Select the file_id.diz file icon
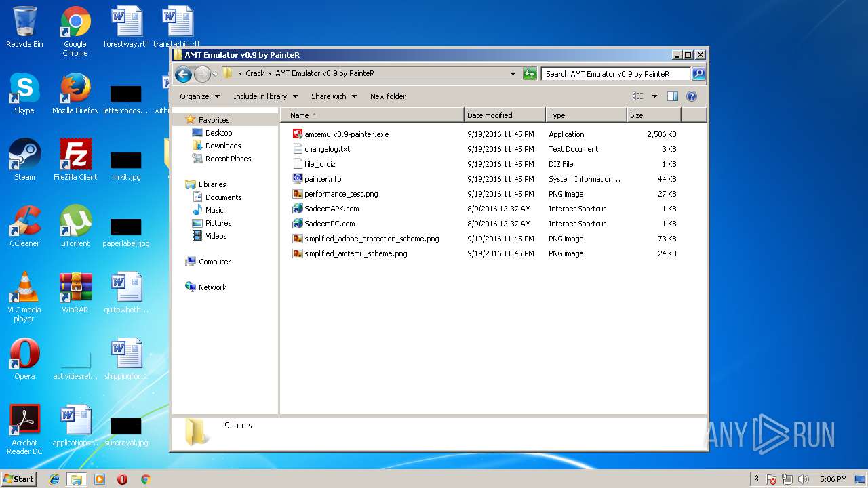Image resolution: width=868 pixels, height=488 pixels. 298,164
